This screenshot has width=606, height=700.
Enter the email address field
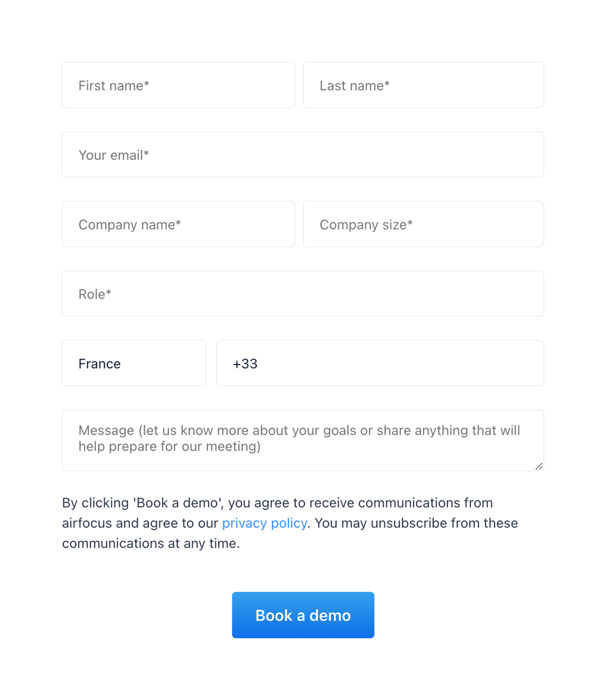pyautogui.click(x=302, y=155)
